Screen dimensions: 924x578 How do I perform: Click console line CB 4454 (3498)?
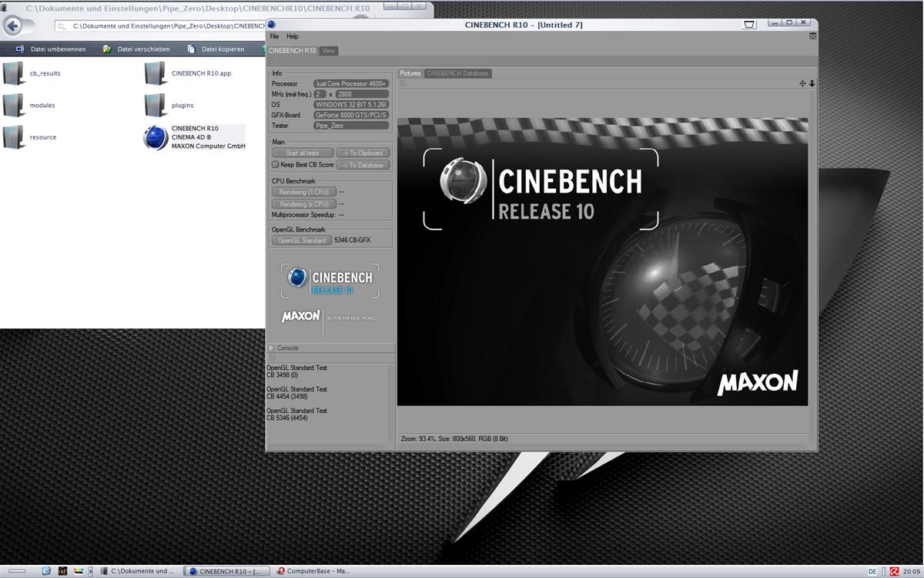286,396
